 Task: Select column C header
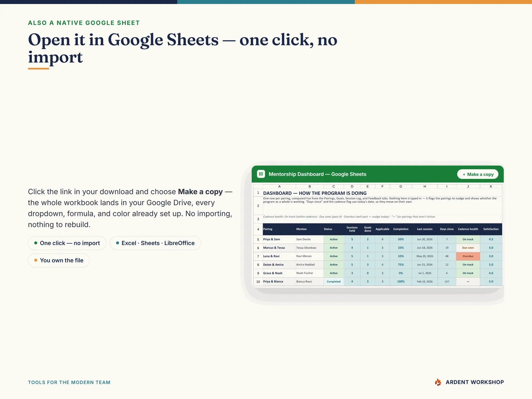tap(333, 187)
